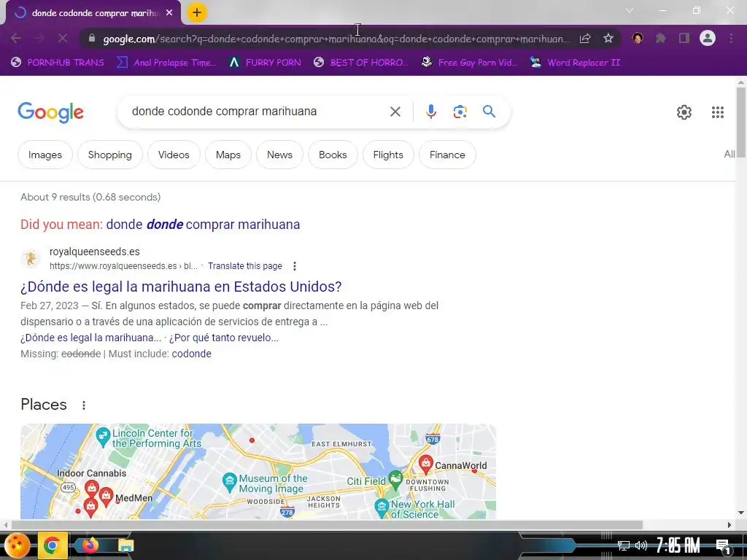This screenshot has height=560, width=747.
Task: Open Places section options dots
Action: pos(84,405)
